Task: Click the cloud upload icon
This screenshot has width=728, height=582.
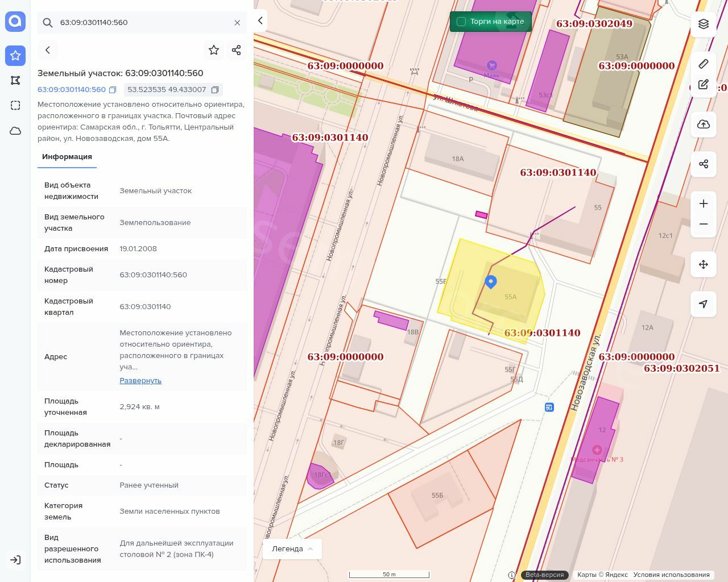Action: tap(704, 124)
